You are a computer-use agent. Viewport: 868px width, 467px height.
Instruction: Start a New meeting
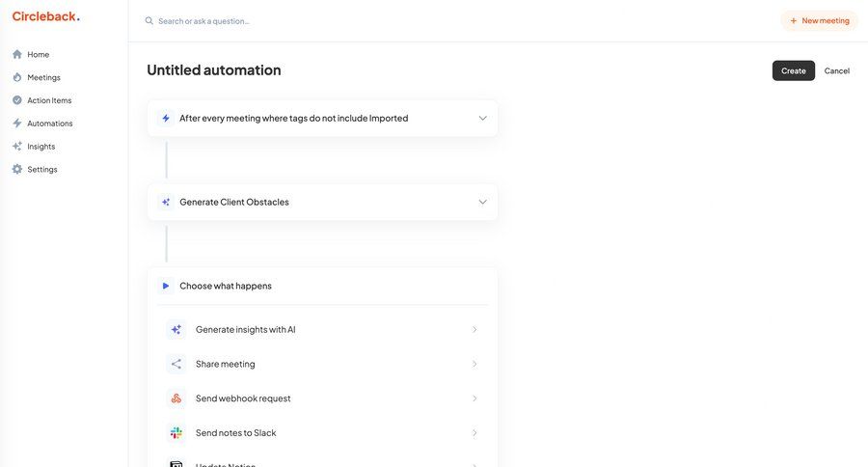pyautogui.click(x=819, y=20)
